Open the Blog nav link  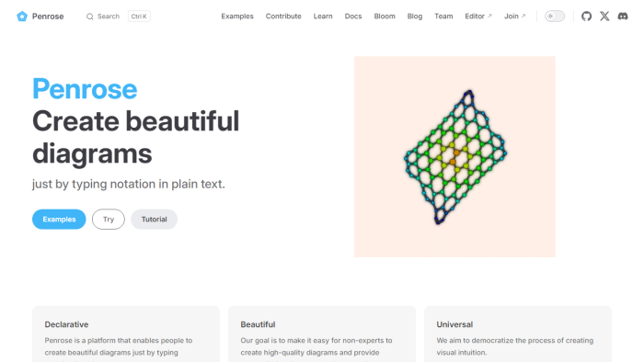[x=414, y=16]
